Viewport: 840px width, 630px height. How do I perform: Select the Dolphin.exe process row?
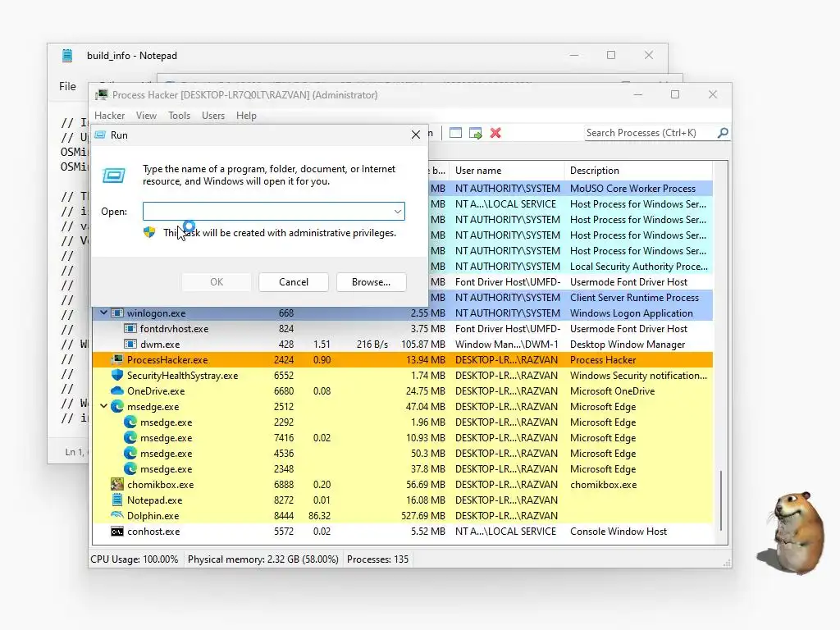[402, 515]
